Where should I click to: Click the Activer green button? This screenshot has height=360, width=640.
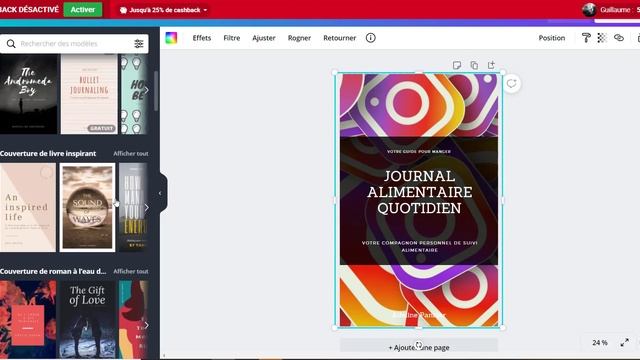[x=82, y=9]
